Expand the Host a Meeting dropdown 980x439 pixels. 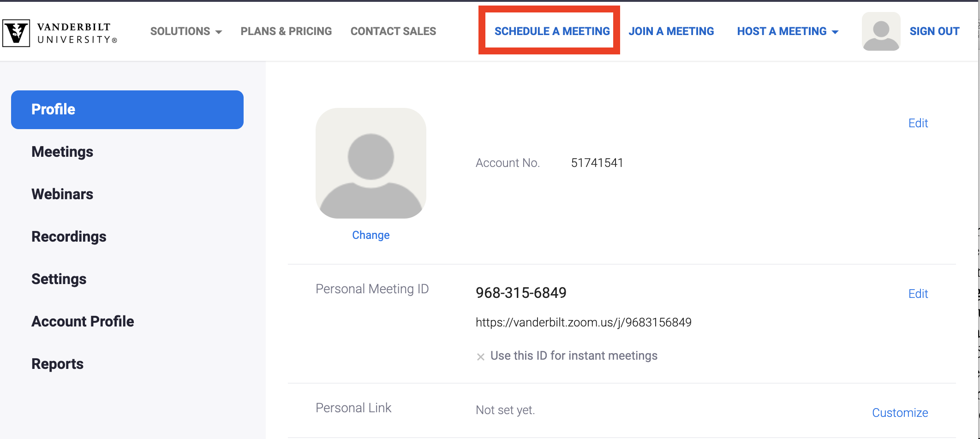(788, 31)
